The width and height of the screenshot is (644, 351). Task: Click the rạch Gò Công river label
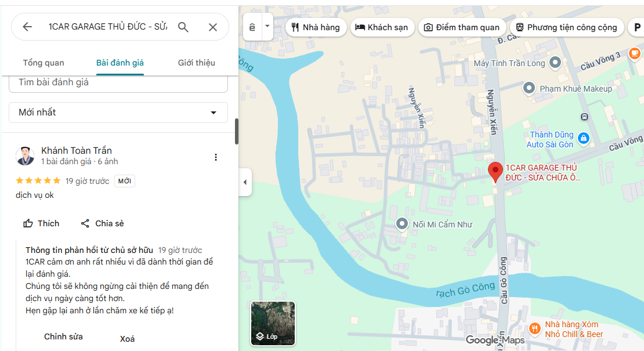point(465,290)
